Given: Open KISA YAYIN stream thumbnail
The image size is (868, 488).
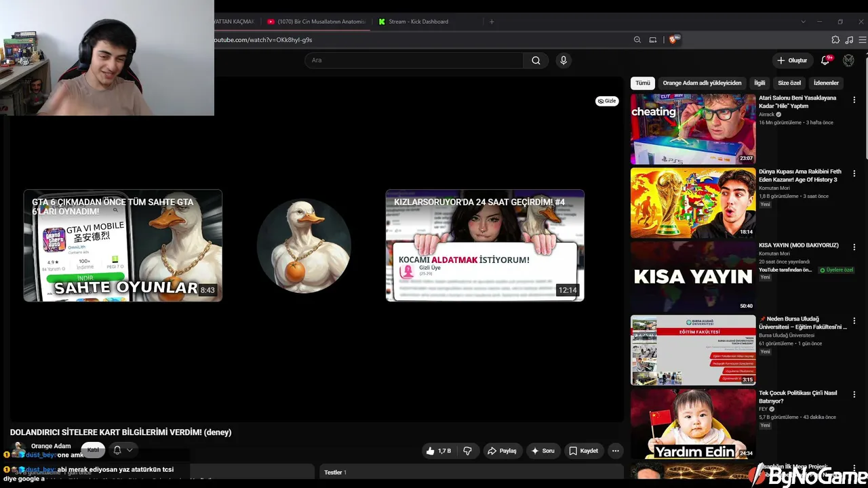Looking at the screenshot, I should pyautogui.click(x=693, y=277).
